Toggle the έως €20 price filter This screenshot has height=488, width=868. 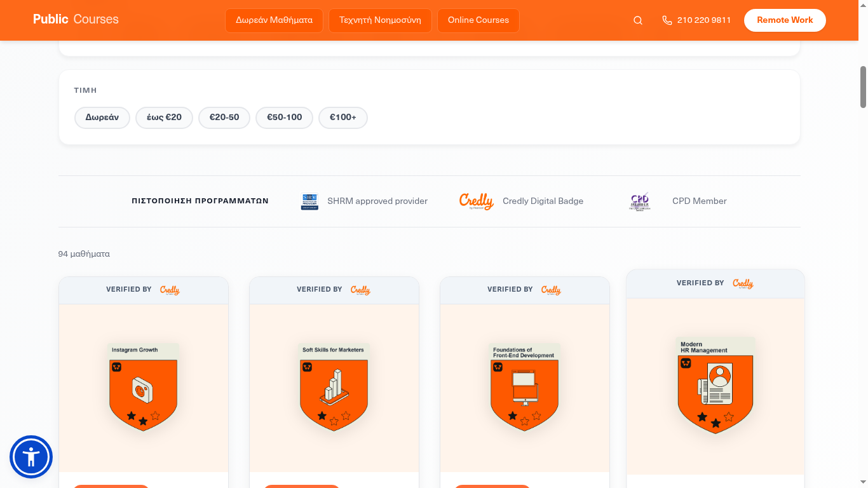click(164, 118)
